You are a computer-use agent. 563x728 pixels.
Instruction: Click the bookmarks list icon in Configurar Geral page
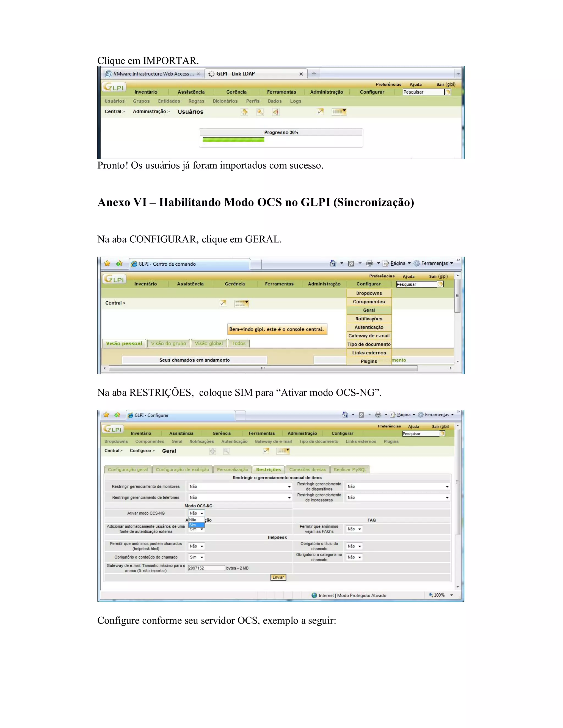(x=283, y=451)
